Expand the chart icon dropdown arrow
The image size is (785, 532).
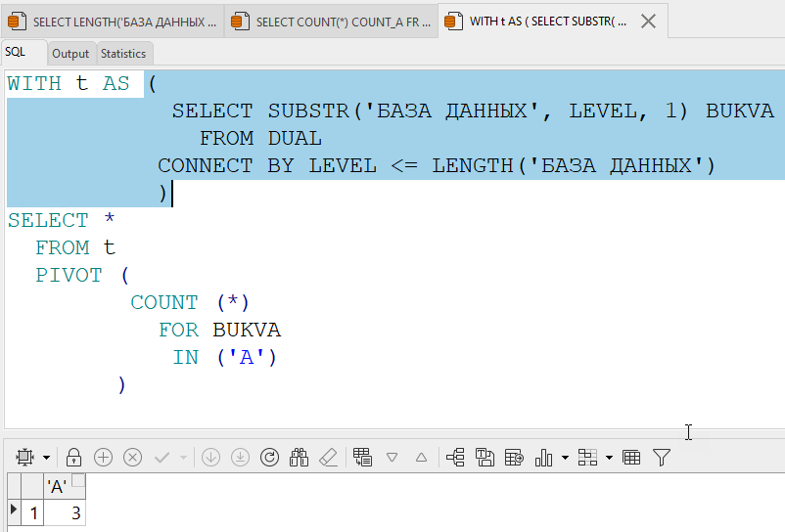coord(565,458)
